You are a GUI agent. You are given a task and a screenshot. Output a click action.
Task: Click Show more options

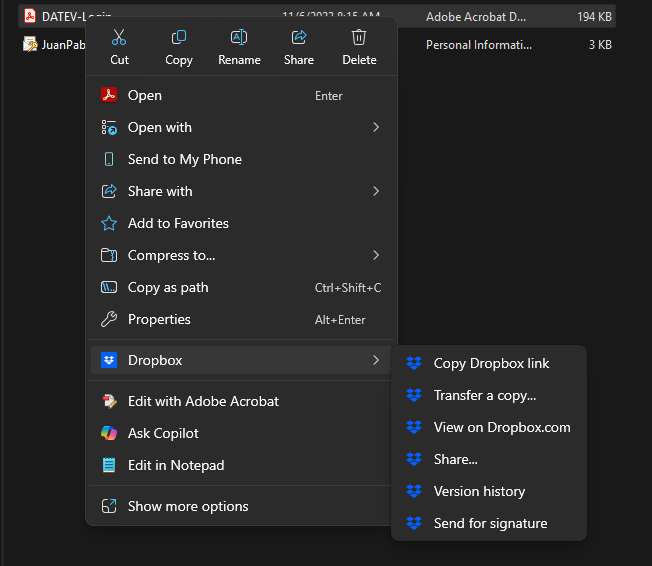(188, 507)
